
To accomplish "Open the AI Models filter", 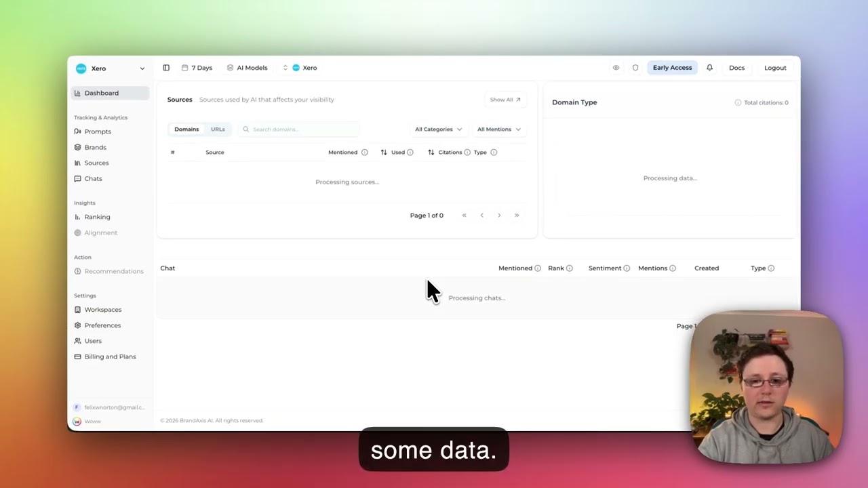I will [247, 68].
